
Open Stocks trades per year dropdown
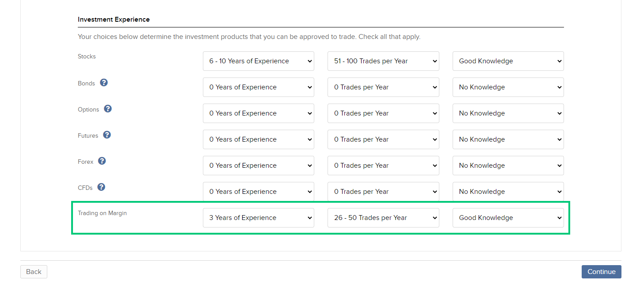tap(383, 61)
